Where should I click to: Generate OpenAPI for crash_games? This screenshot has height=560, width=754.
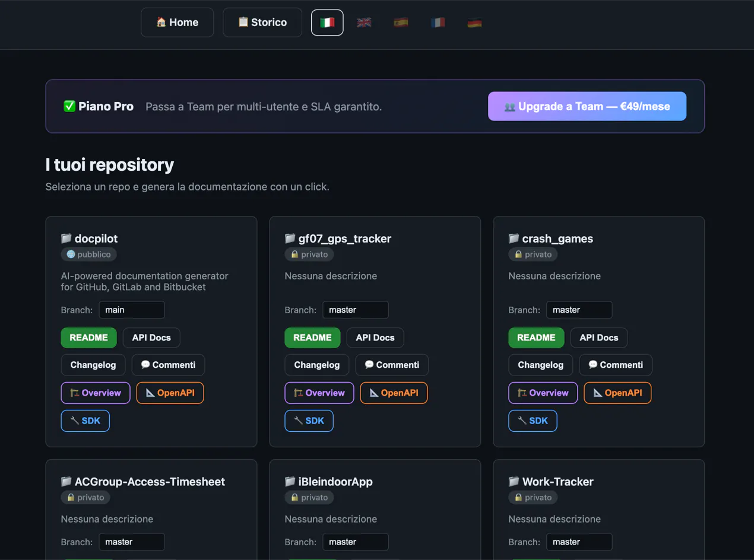(x=617, y=393)
